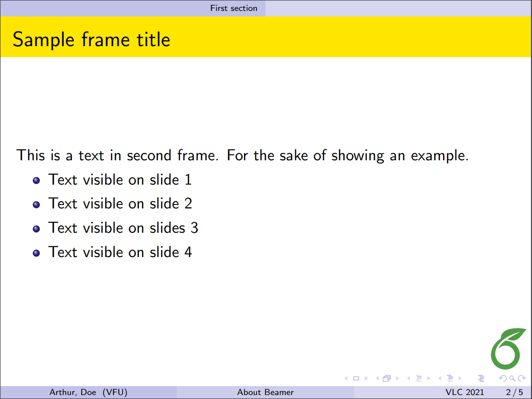Click the "VLC 2021" footer text
This screenshot has width=532, height=399.
pyautogui.click(x=465, y=393)
